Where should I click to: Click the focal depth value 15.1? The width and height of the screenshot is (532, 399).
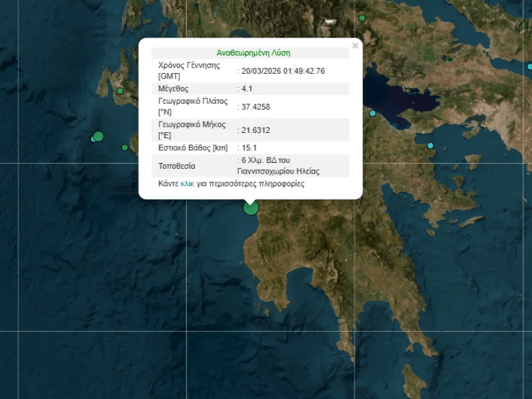(x=250, y=148)
